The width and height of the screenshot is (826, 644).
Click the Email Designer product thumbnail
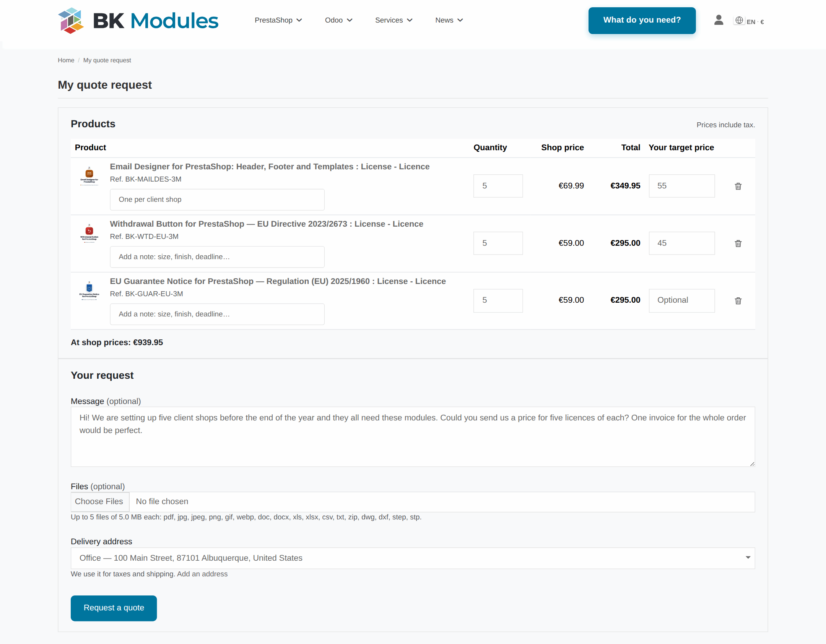pyautogui.click(x=89, y=176)
